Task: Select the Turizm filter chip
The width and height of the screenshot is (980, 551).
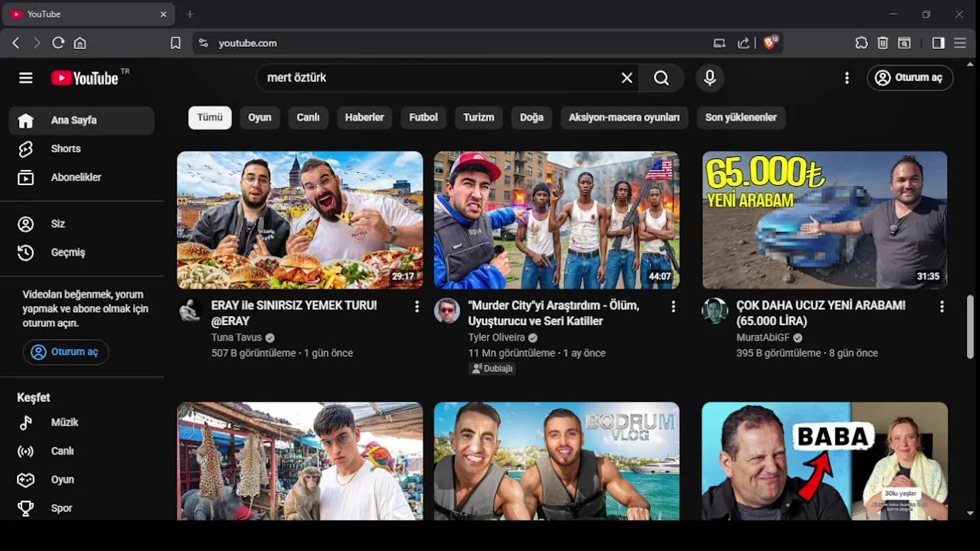Action: coord(479,117)
